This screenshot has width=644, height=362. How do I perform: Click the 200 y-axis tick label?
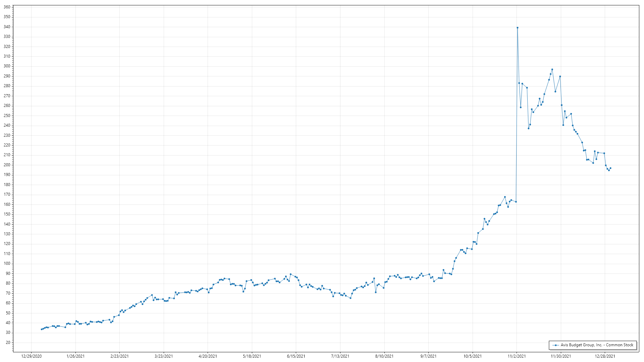pos(7,165)
